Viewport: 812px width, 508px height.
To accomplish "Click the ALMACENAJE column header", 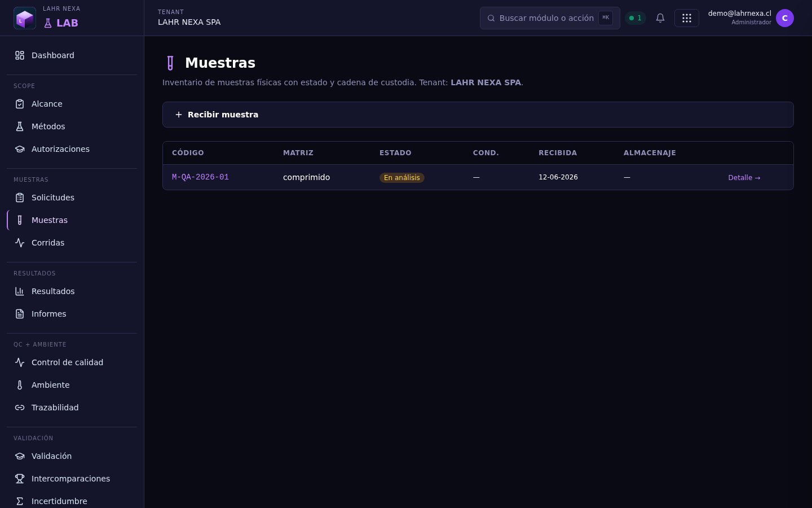I will (x=650, y=153).
